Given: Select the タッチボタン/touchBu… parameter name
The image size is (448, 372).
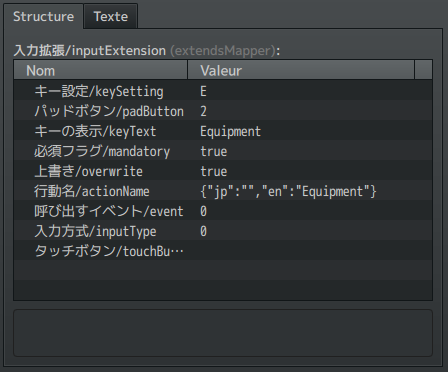Looking at the screenshot, I should tap(109, 251).
